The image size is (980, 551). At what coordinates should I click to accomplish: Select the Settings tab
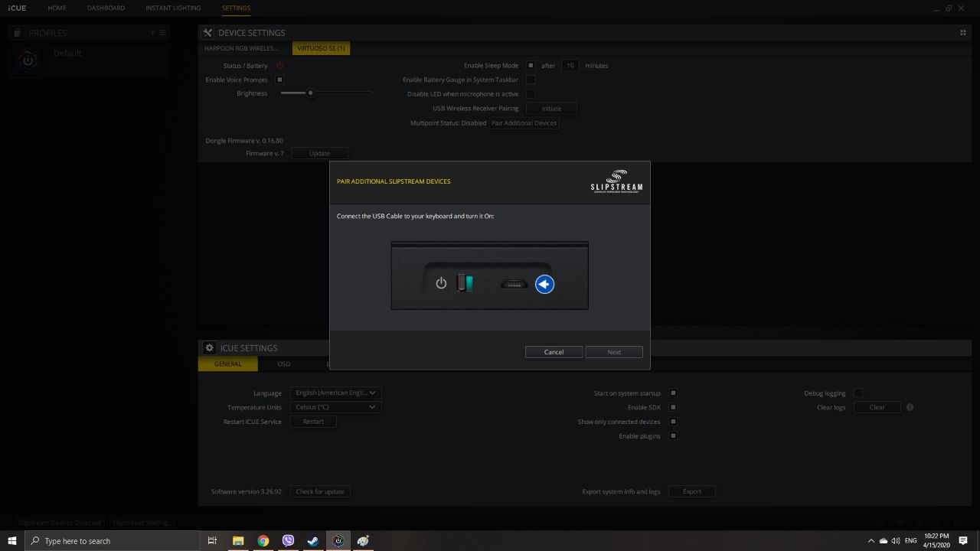236,8
